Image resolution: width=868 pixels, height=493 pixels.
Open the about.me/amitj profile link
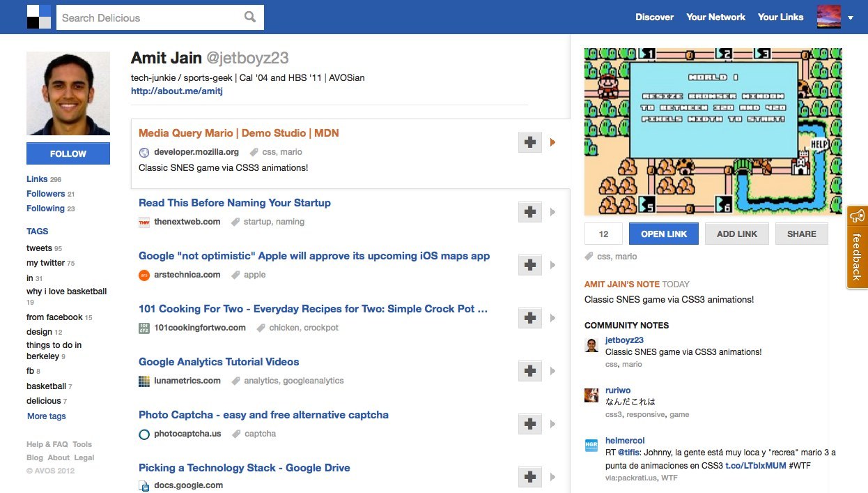(x=177, y=91)
